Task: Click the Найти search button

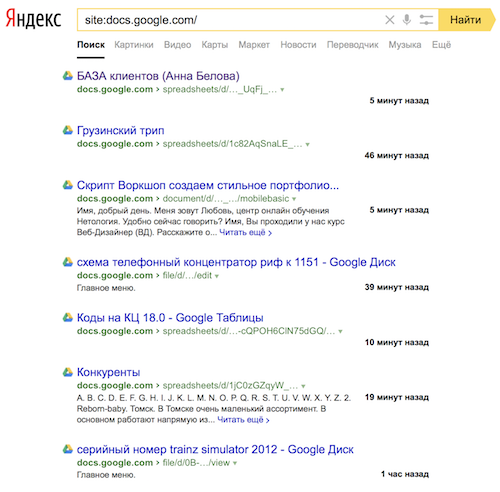Action: [467, 20]
